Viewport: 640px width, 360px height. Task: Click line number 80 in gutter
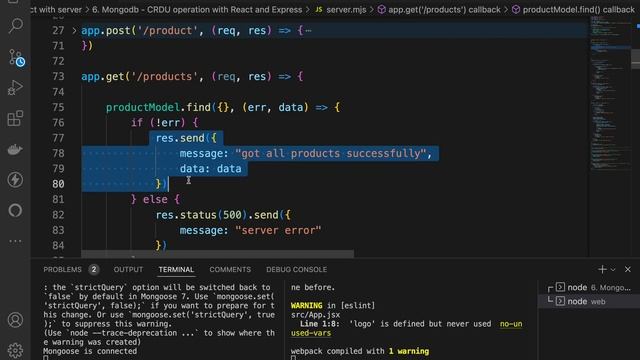[58, 184]
